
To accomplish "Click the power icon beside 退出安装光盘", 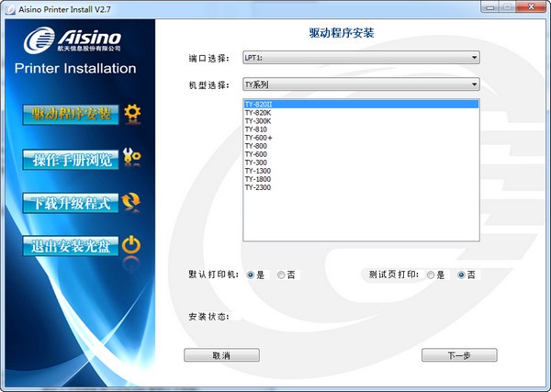I will [132, 245].
